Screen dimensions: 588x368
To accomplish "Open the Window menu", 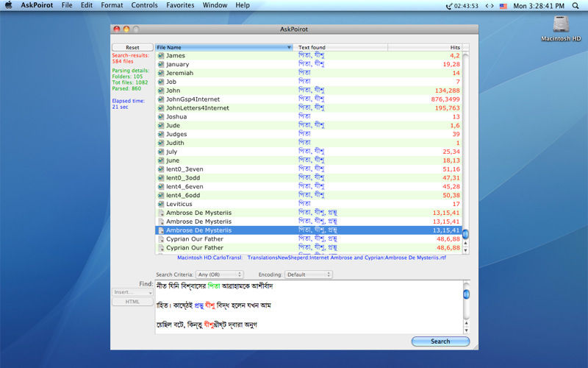I will (215, 5).
